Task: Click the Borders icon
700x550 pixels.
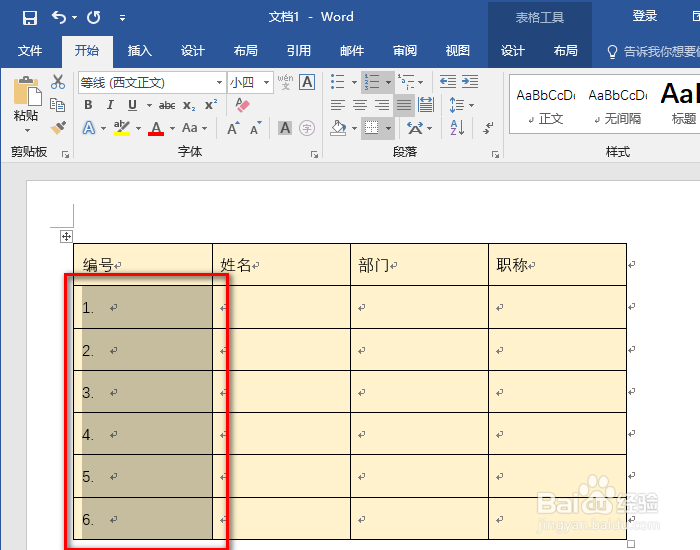Action: [372, 128]
